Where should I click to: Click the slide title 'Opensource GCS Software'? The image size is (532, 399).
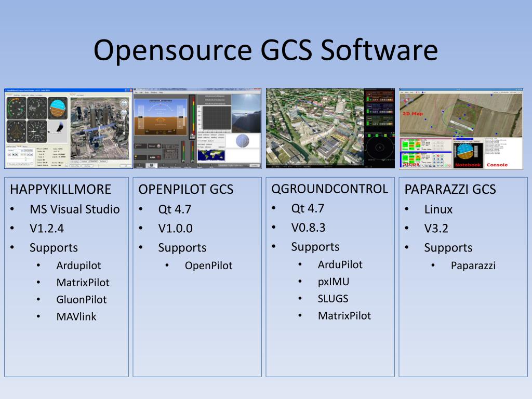[x=265, y=49]
